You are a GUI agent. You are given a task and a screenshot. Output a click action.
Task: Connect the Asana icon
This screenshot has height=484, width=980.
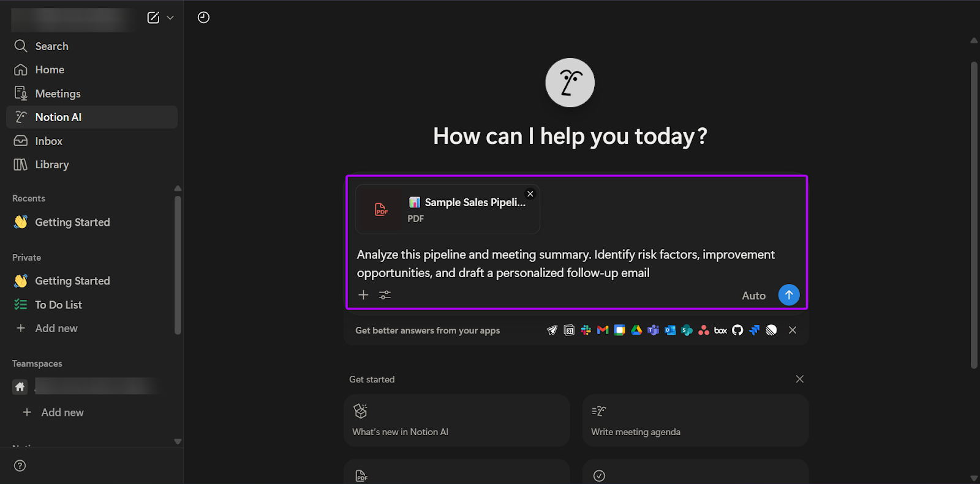tap(704, 330)
